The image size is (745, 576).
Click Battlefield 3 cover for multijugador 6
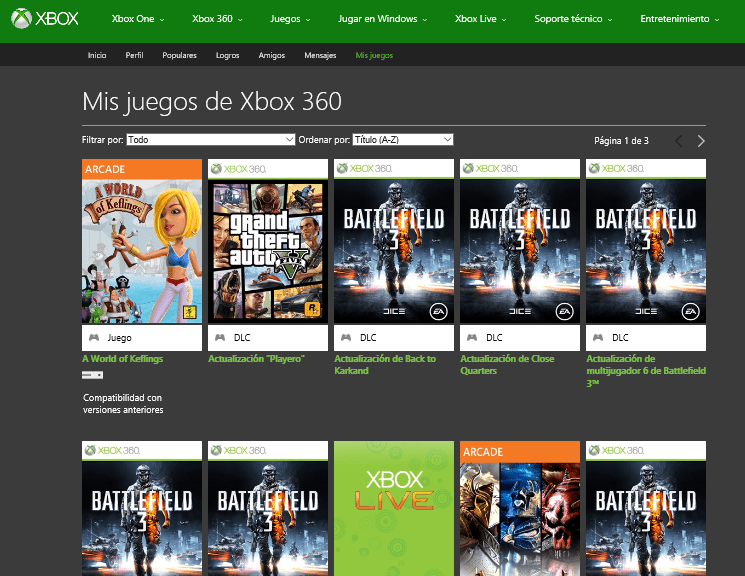click(646, 241)
